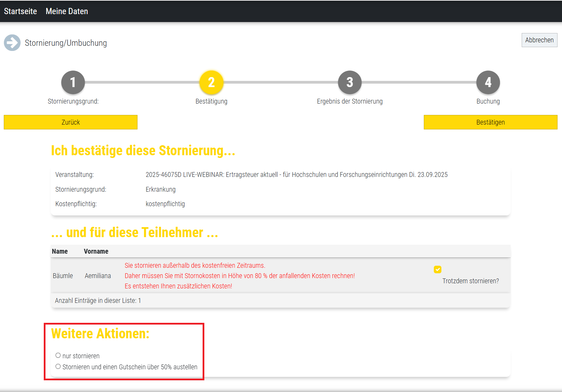
Task: Uncheck the Trotzdem stornieren checkbox
Action: pyautogui.click(x=438, y=269)
